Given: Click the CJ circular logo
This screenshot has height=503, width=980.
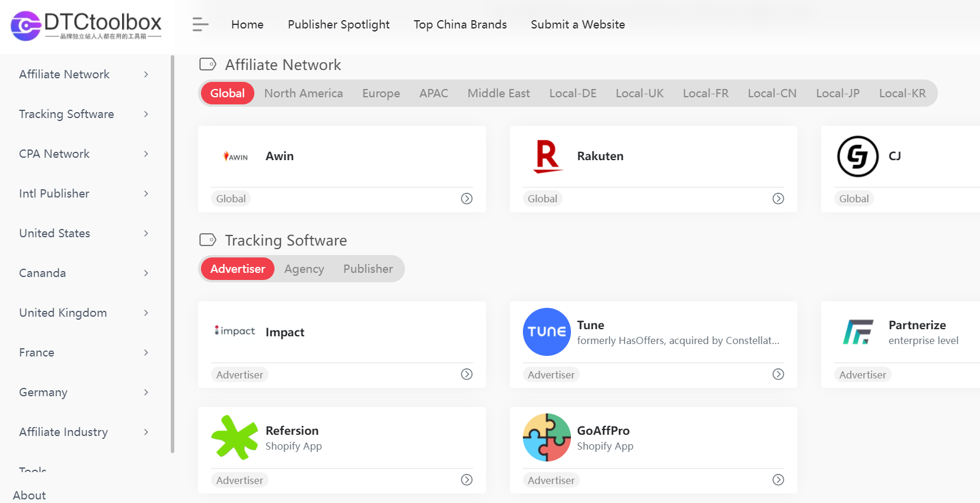Looking at the screenshot, I should tap(857, 157).
